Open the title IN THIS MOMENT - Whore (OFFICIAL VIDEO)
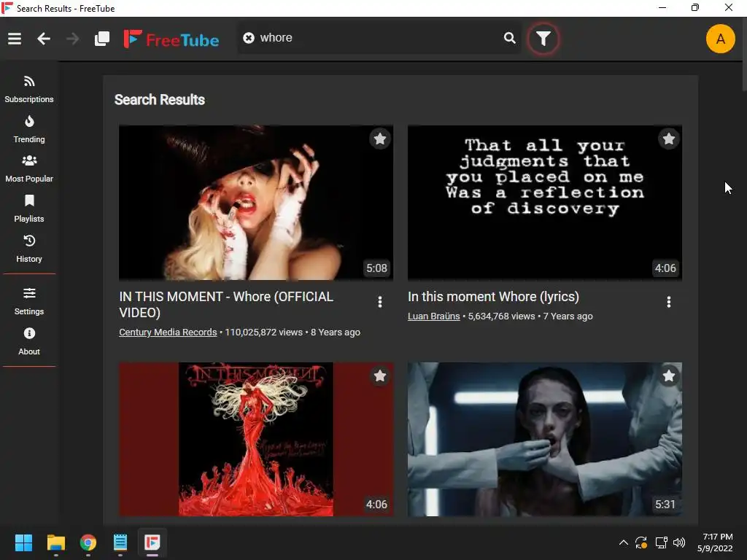The height and width of the screenshot is (560, 747). pos(226,305)
